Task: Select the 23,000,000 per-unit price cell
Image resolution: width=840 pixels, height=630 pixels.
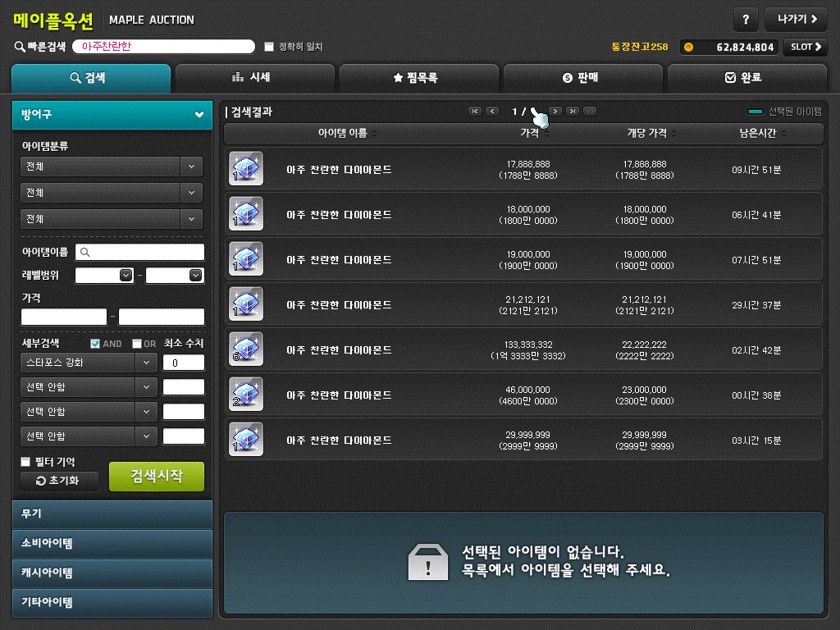Action: click(x=645, y=395)
